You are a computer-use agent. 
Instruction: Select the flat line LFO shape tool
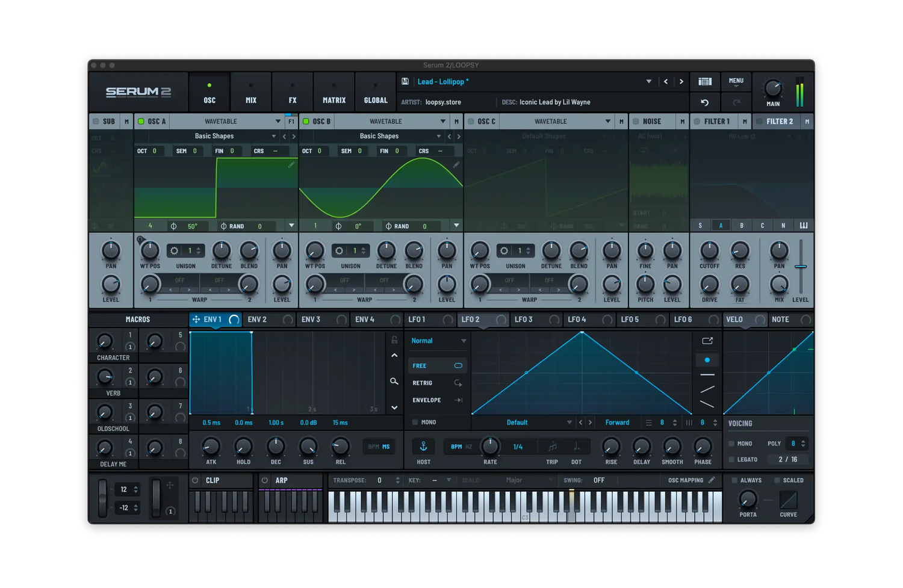(x=707, y=375)
